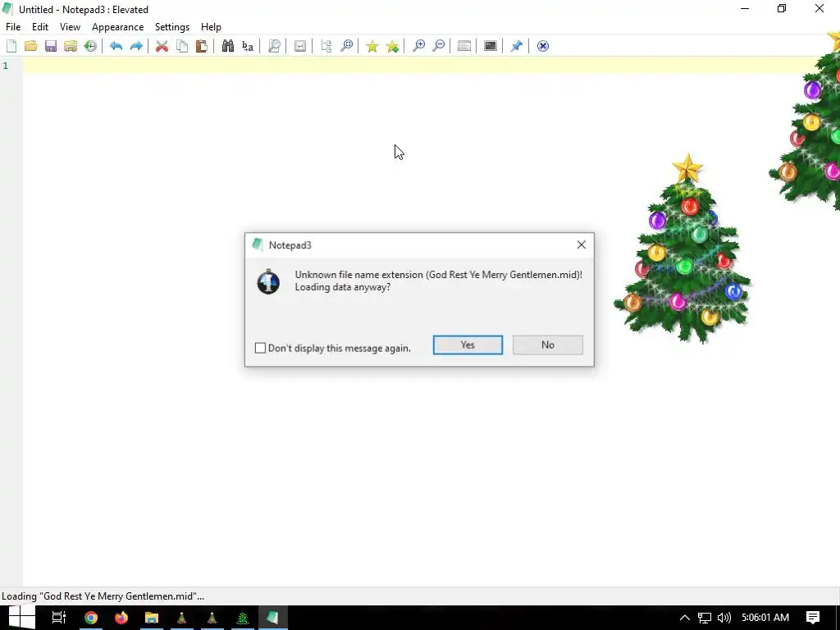Show hidden tray icons chevron

pos(684,618)
